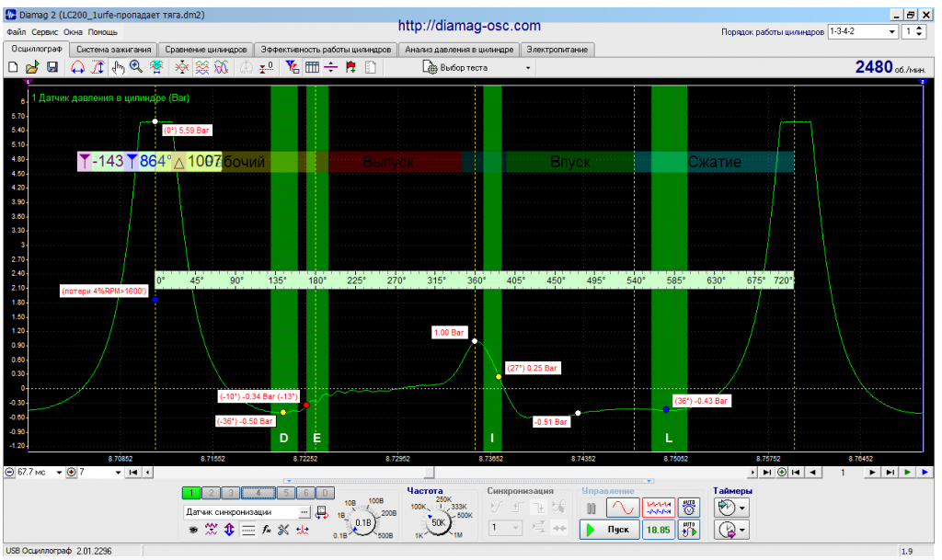Click the green play frame button
The image size is (942, 560).
(907, 473)
